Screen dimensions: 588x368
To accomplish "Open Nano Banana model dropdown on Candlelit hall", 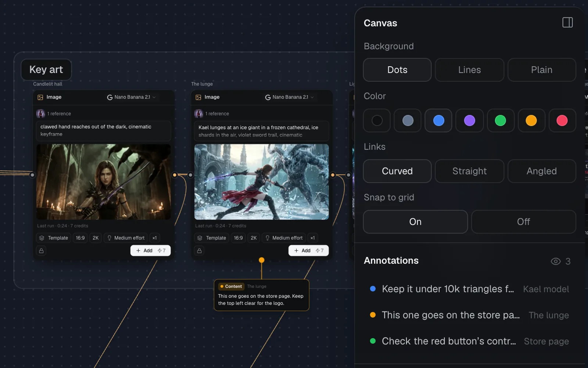I will 131,97.
